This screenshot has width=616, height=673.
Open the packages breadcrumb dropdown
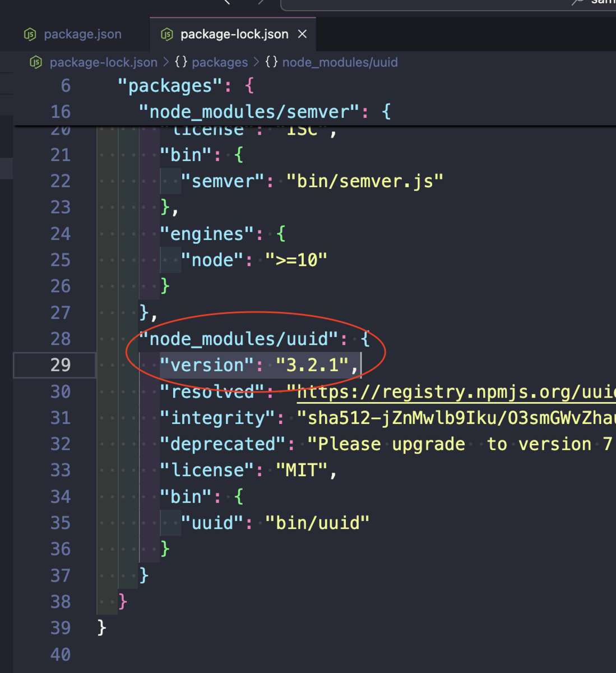[220, 62]
